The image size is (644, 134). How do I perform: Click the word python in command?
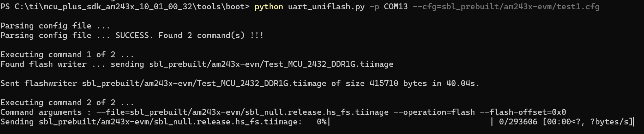click(x=269, y=7)
